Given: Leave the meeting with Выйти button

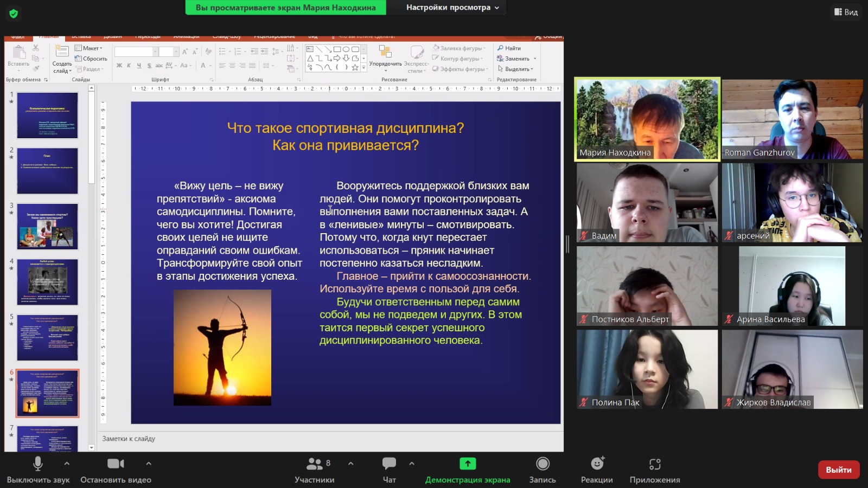Looking at the screenshot, I should coord(839,470).
